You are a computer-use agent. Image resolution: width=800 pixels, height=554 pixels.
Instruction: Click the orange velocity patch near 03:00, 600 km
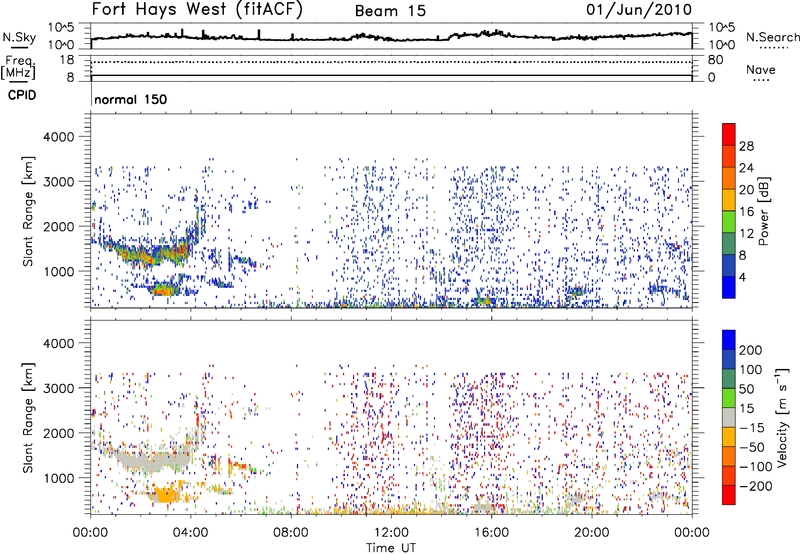point(165,495)
